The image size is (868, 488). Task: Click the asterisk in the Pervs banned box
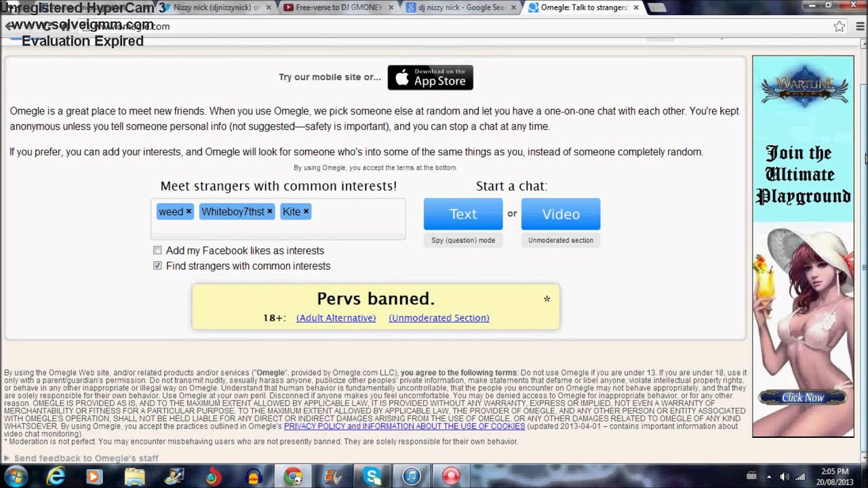coord(547,300)
